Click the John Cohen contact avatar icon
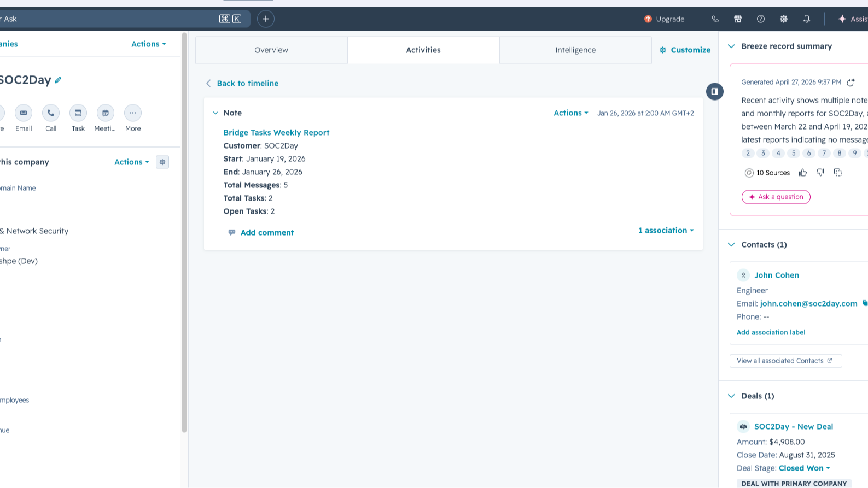868x488 pixels. [x=743, y=275]
